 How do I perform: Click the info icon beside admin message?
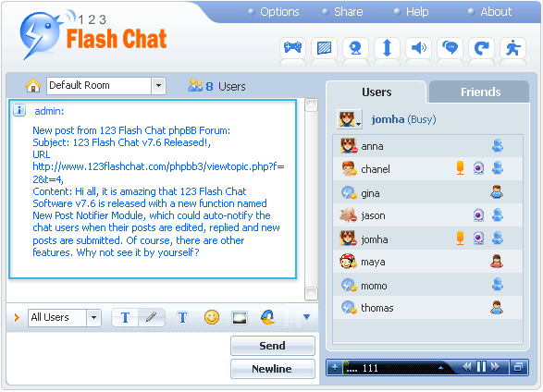click(x=19, y=111)
